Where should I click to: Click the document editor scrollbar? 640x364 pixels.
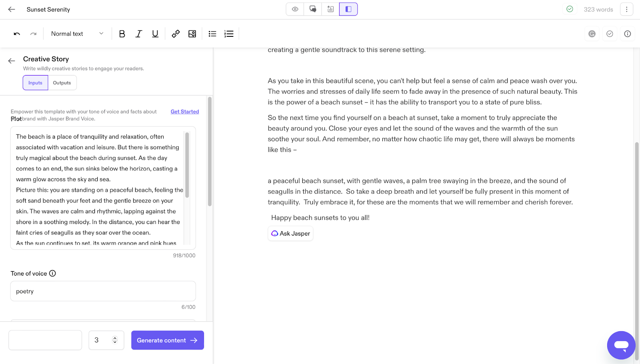pos(637,250)
